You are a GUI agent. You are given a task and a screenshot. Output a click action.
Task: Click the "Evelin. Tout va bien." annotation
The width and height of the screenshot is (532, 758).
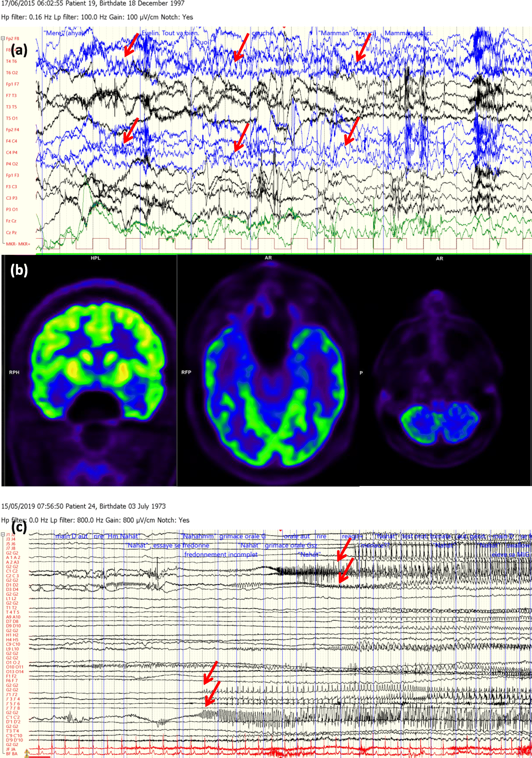click(170, 33)
